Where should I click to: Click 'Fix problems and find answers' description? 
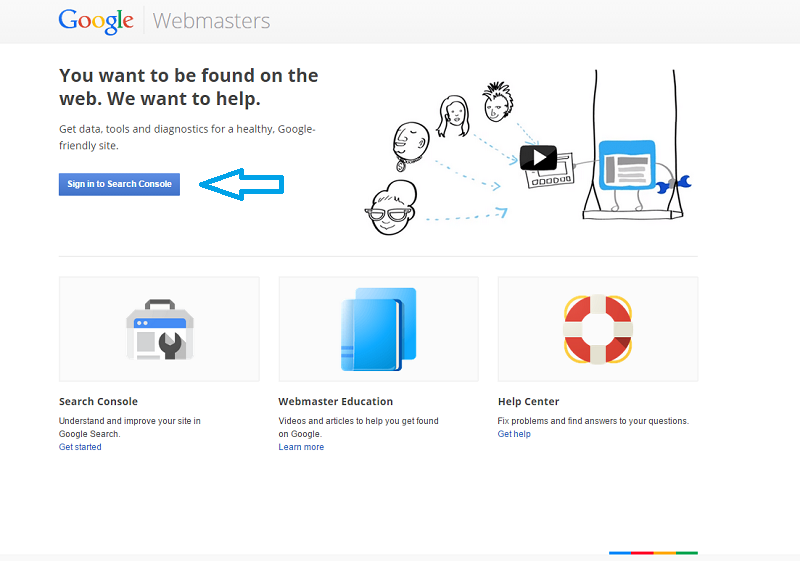pyautogui.click(x=593, y=421)
